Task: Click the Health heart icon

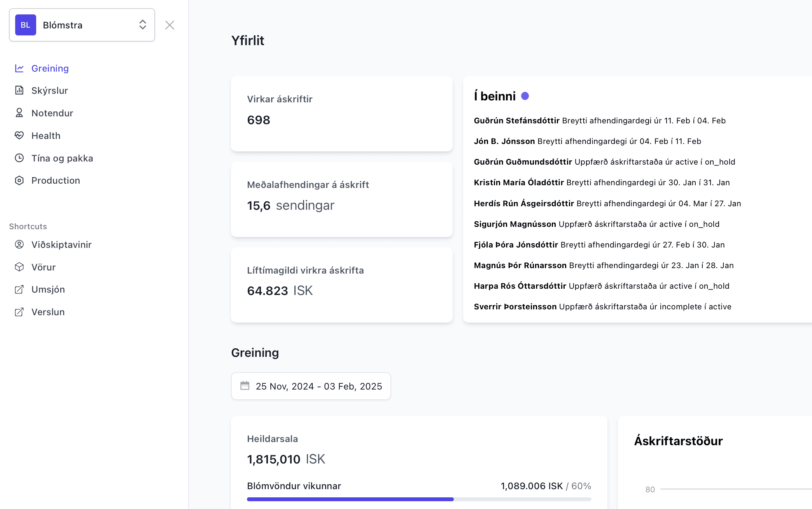Action: coord(19,135)
